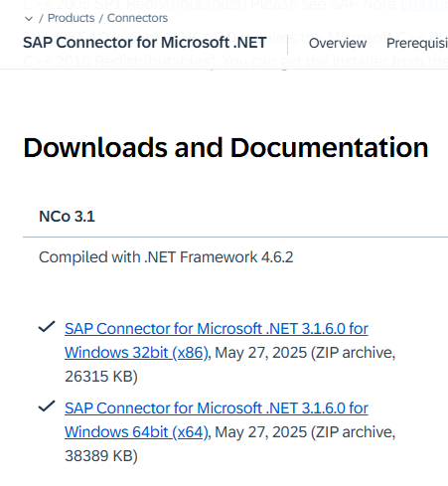Screen dimensions: 448x486
Task: Open the faded SAP Note 684106 link
Action: pos(424,5)
